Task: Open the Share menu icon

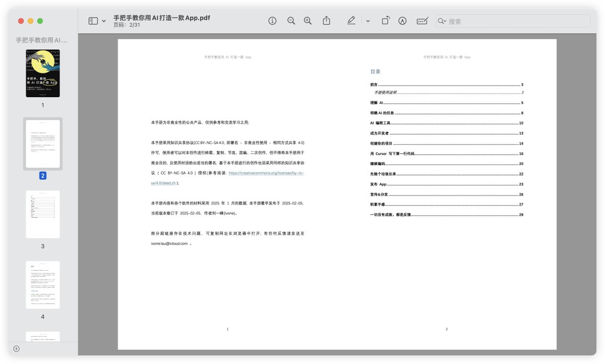Action: pos(326,21)
